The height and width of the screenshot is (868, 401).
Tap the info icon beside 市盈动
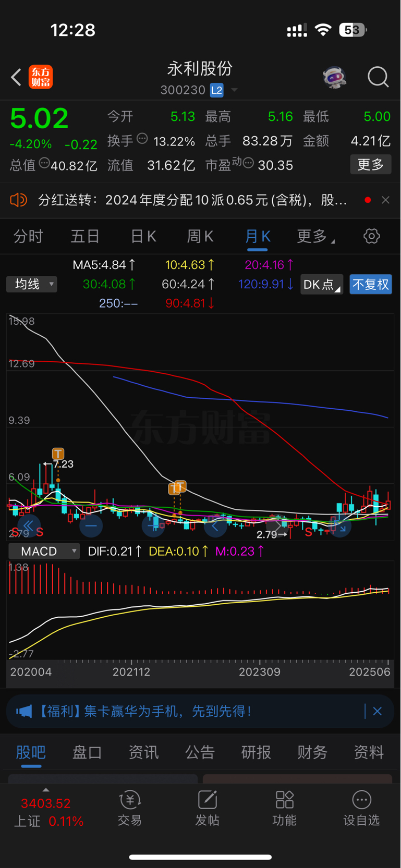[248, 163]
